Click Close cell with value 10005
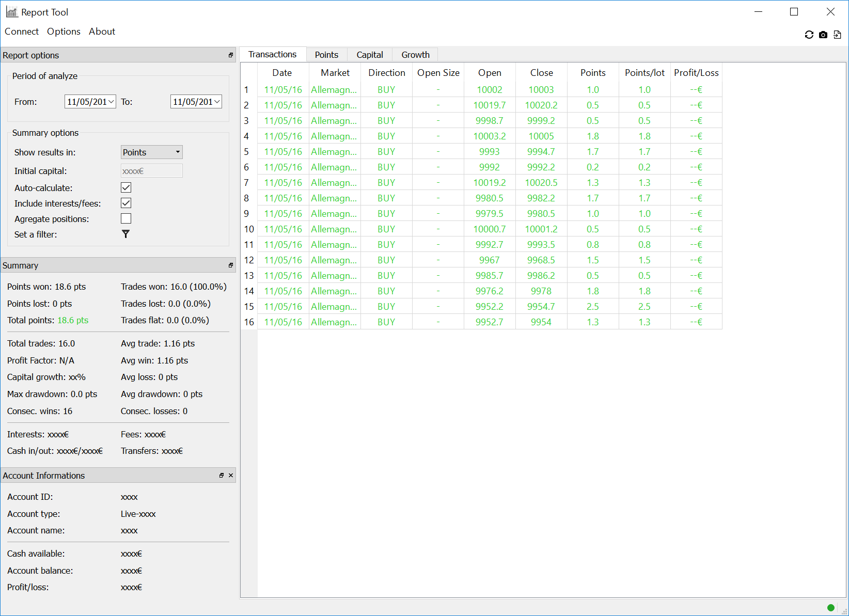849x616 pixels. pyautogui.click(x=541, y=136)
